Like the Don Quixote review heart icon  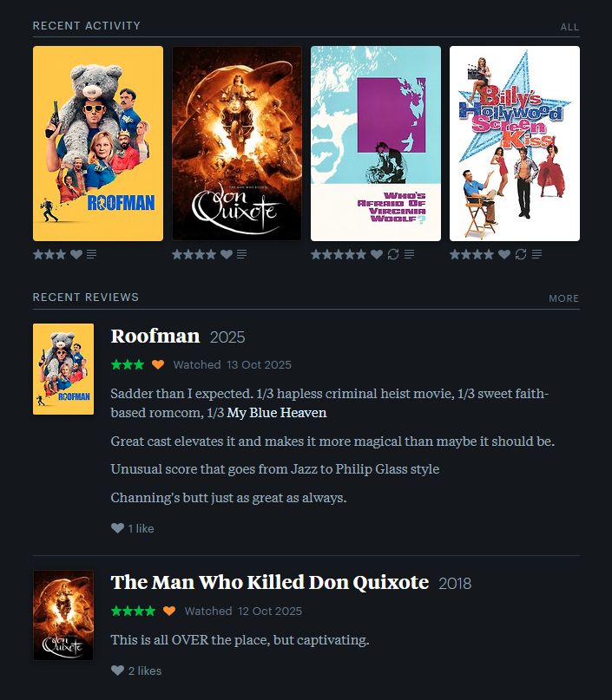[117, 671]
